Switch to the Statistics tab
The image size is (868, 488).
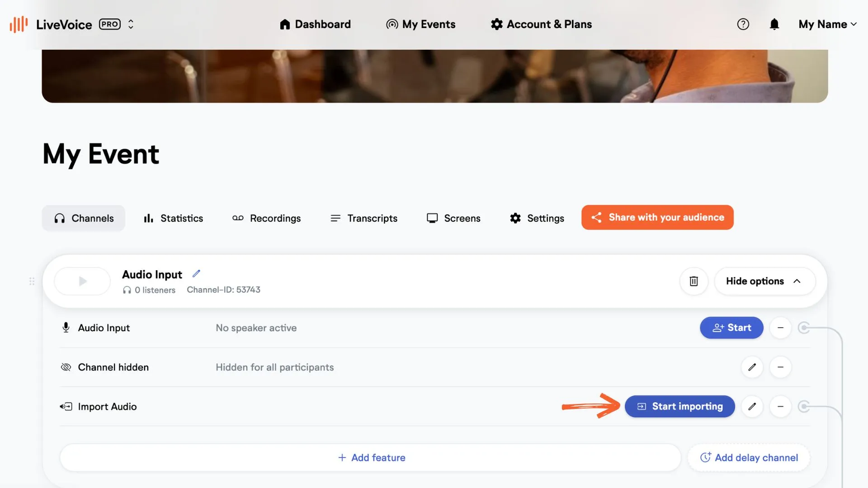173,218
